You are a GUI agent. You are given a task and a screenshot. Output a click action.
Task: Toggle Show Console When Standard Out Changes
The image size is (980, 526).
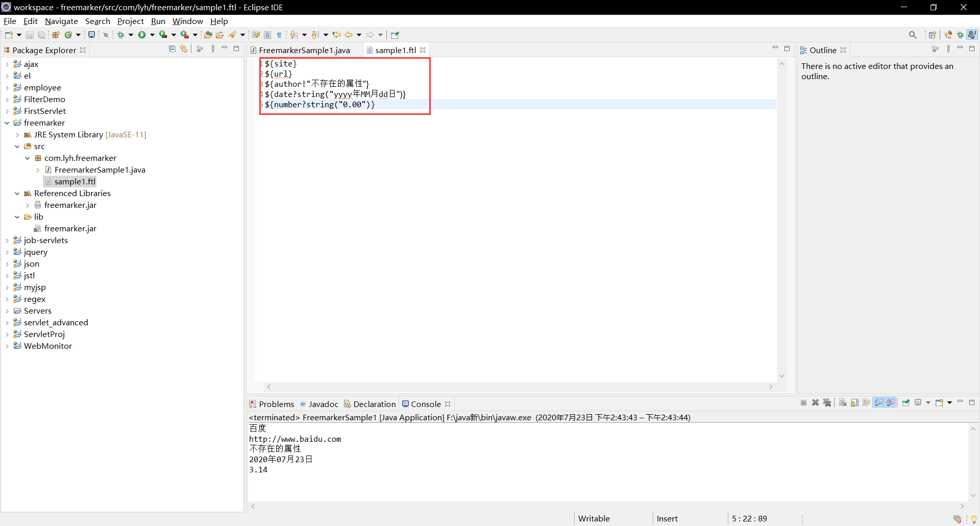pyautogui.click(x=879, y=403)
